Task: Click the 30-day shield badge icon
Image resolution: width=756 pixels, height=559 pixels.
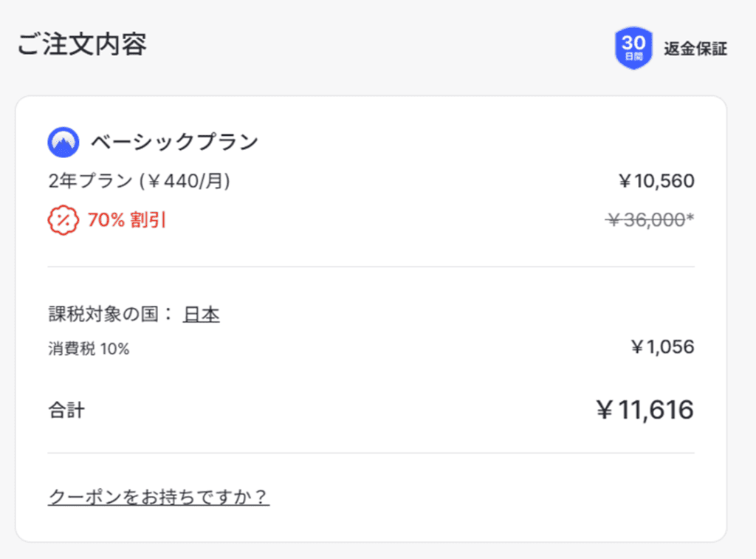Action: 633,48
